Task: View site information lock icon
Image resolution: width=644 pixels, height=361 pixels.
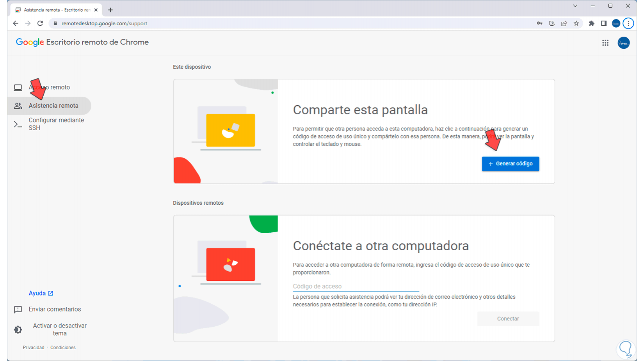Action: 55,23
